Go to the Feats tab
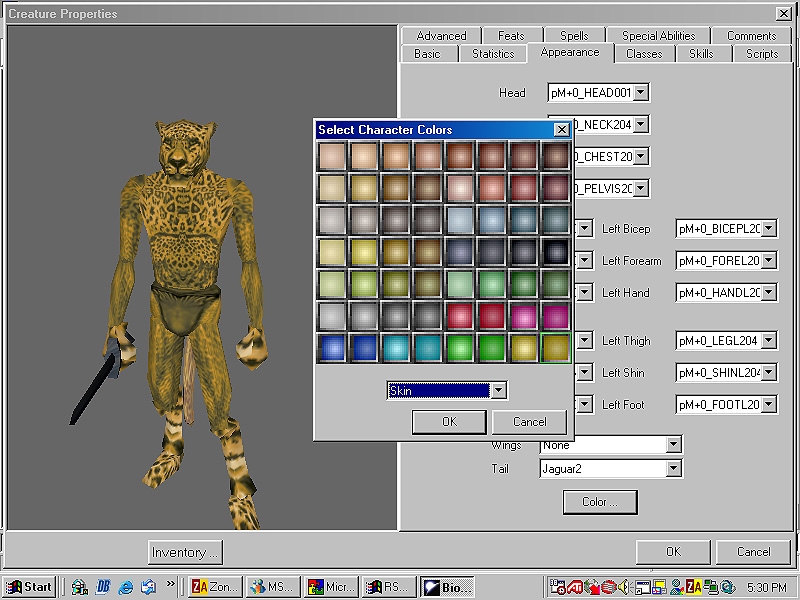 511,36
